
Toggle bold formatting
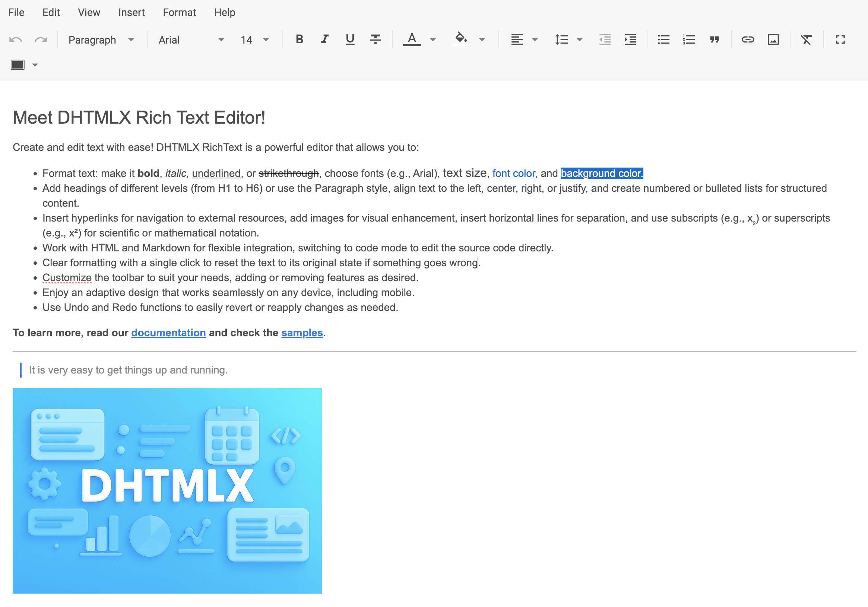pos(299,39)
